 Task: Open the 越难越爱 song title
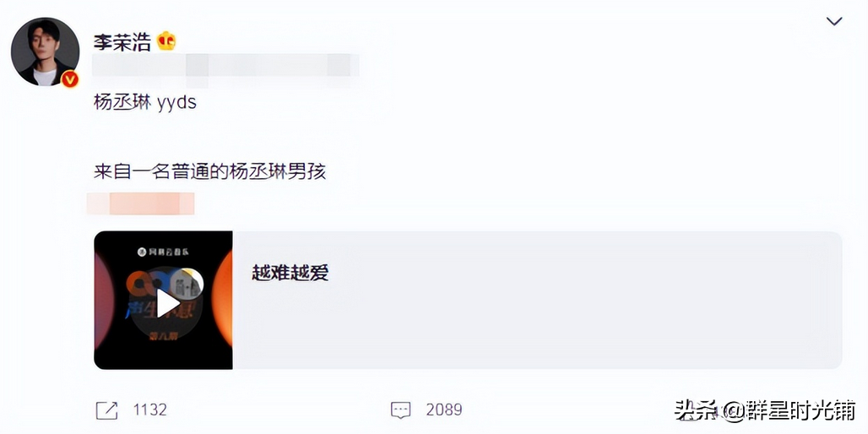point(290,273)
